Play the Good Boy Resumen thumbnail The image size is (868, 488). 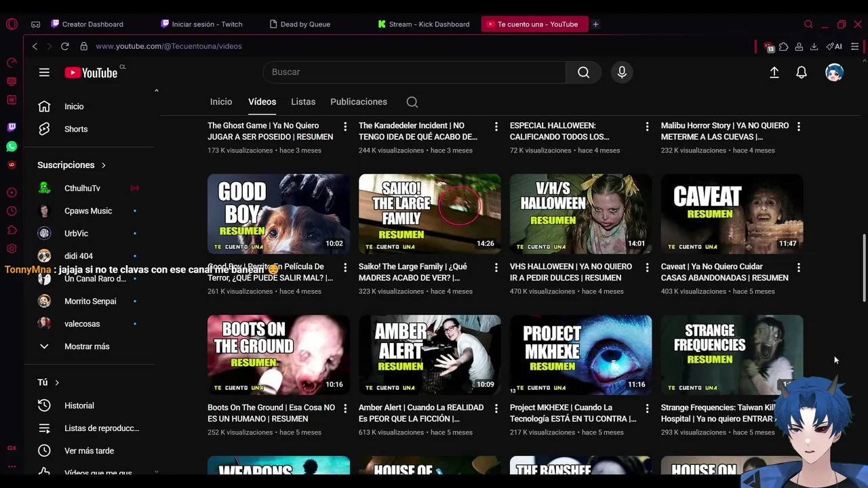pos(279,213)
